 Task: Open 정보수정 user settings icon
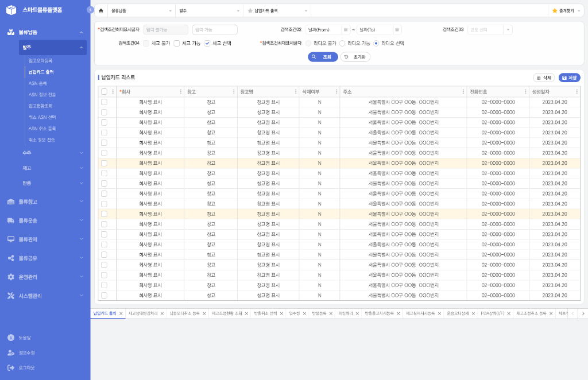[x=11, y=352]
